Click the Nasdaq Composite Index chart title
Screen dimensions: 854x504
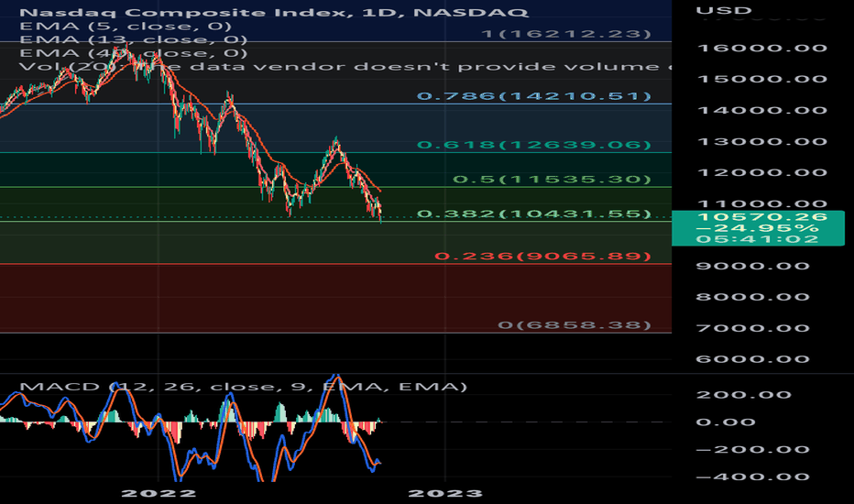(x=273, y=12)
